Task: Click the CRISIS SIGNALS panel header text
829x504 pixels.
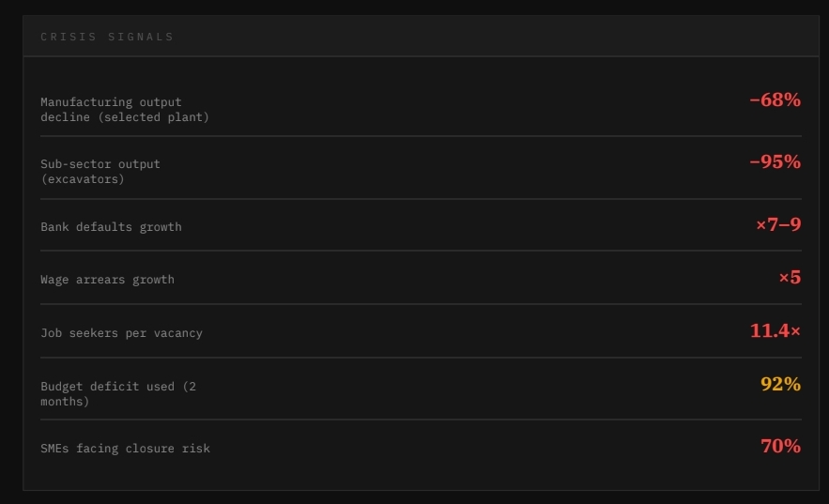Action: (x=107, y=37)
